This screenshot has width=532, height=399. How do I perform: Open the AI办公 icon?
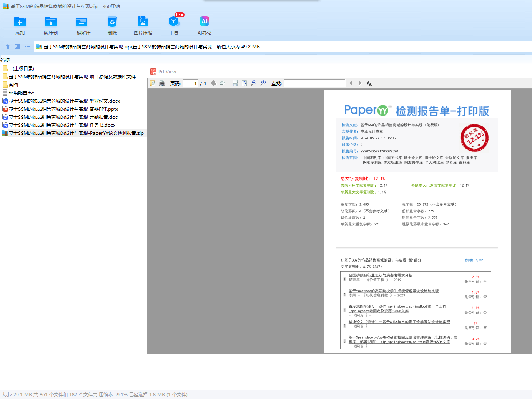[204, 21]
